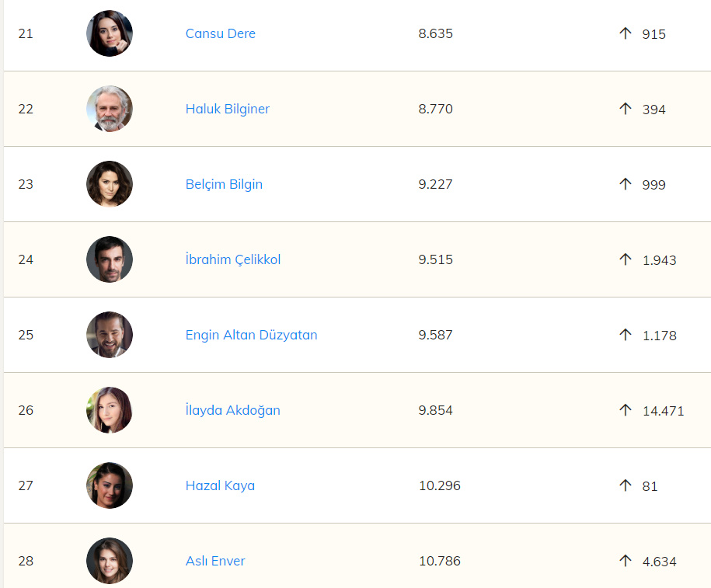Open İlayda Akdoğan profile link
711x588 pixels.
(232, 411)
